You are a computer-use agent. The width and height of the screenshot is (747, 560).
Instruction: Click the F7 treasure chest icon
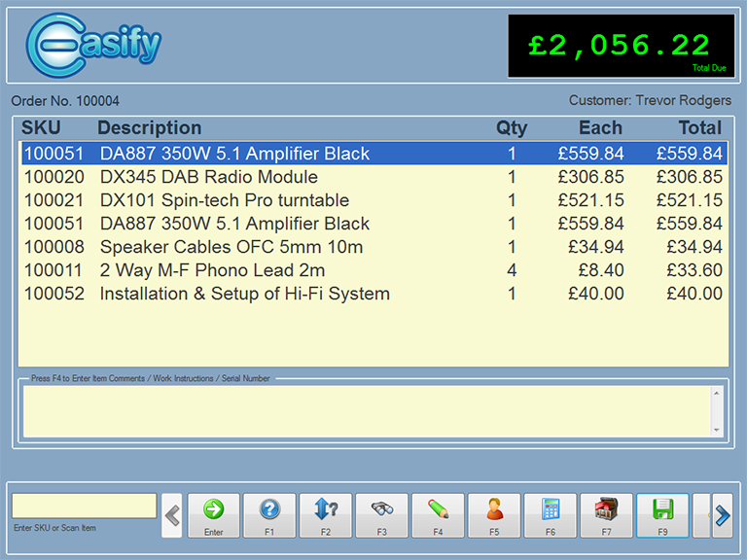click(x=606, y=514)
